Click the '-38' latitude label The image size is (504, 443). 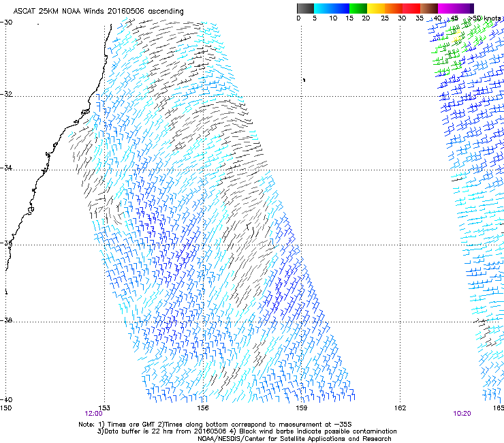[6, 320]
